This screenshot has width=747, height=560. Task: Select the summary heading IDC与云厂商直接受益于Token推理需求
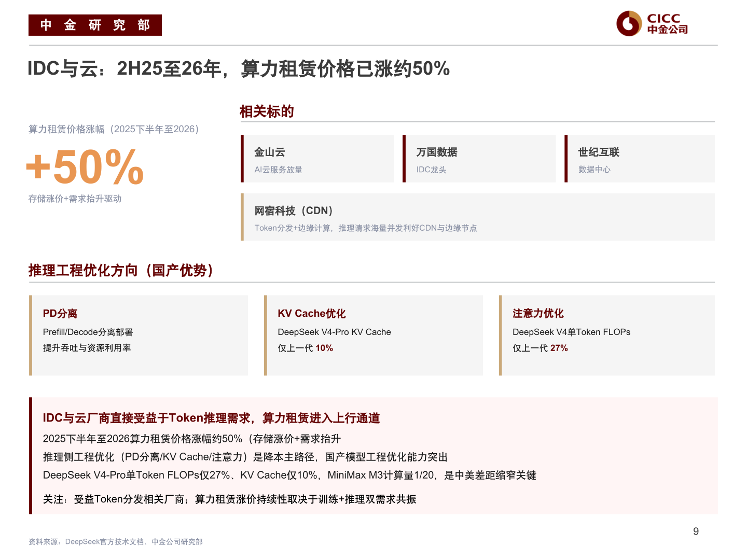pyautogui.click(x=211, y=418)
